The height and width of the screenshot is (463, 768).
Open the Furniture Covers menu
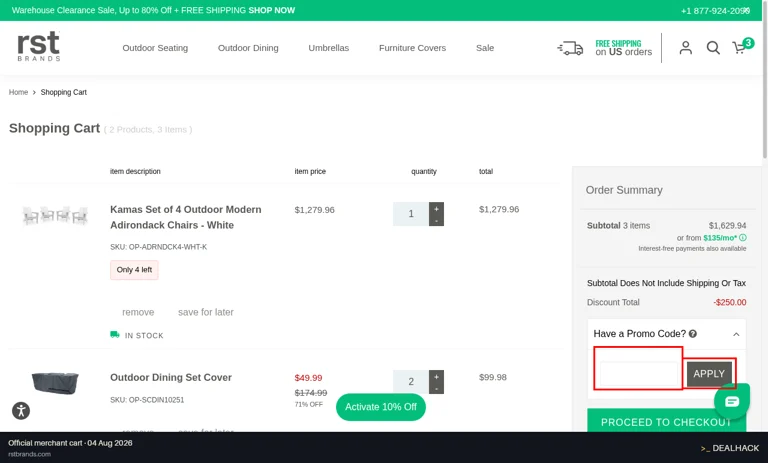[412, 48]
